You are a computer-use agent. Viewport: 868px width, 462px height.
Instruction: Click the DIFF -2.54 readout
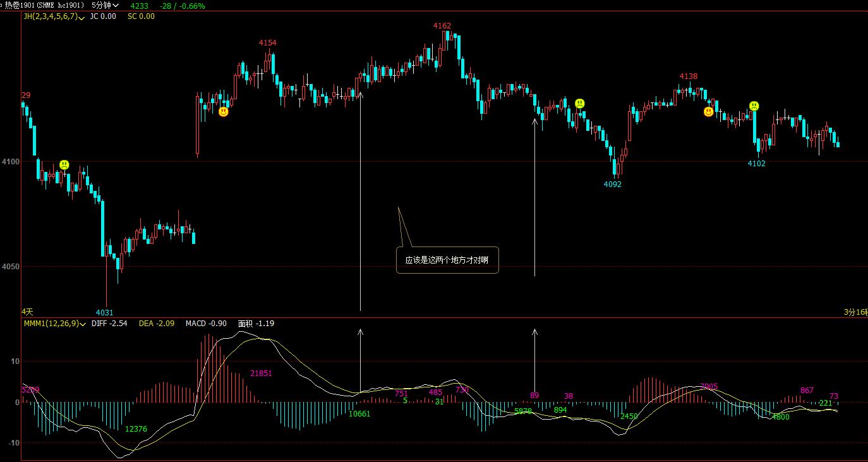pos(109,324)
